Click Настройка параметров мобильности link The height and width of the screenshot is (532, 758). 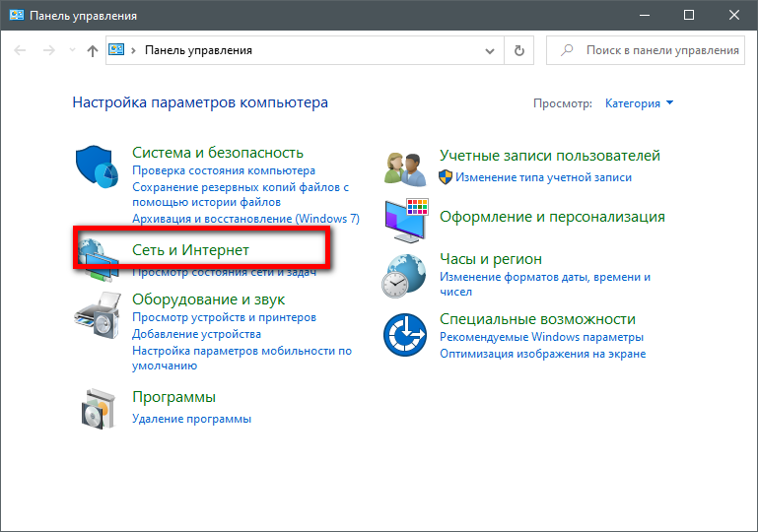point(241,358)
